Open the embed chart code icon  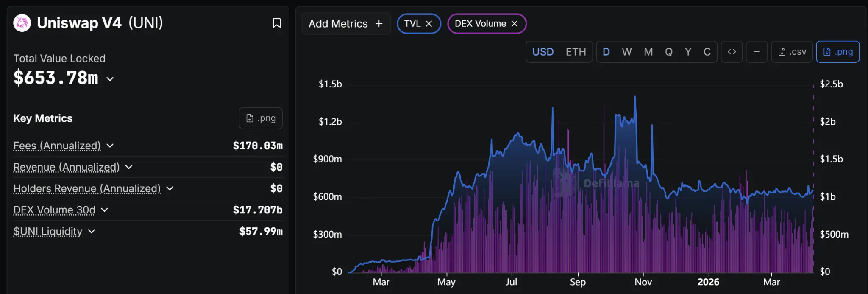point(732,52)
